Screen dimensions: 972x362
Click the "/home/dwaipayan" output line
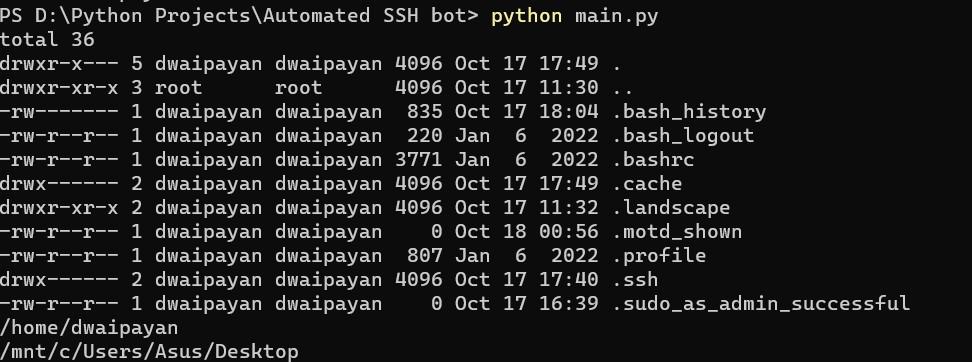(x=89, y=328)
